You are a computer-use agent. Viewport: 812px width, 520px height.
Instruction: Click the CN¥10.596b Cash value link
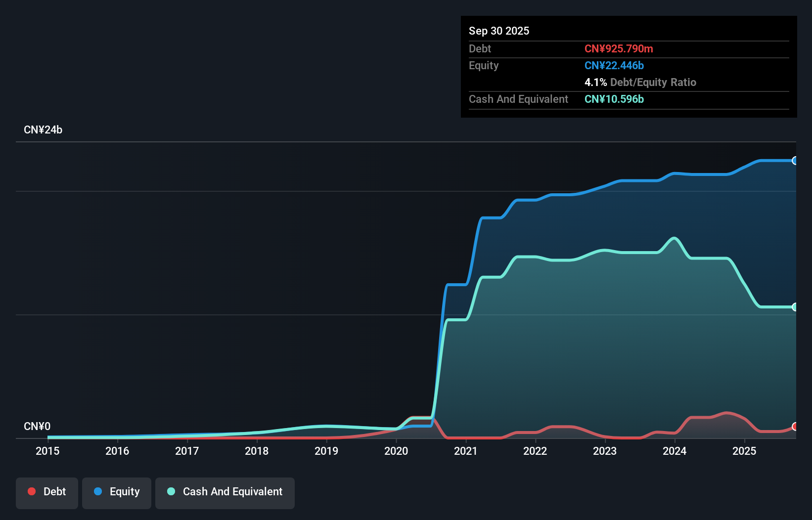click(x=614, y=99)
